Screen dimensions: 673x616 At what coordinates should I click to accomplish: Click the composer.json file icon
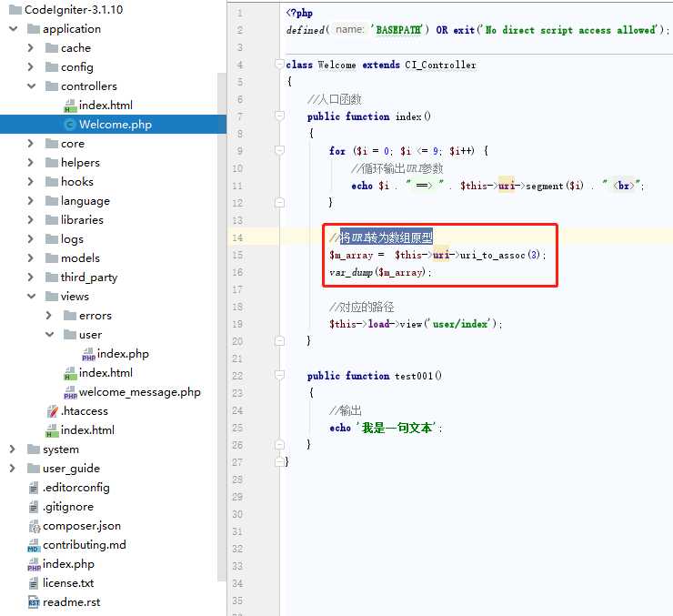click(34, 526)
